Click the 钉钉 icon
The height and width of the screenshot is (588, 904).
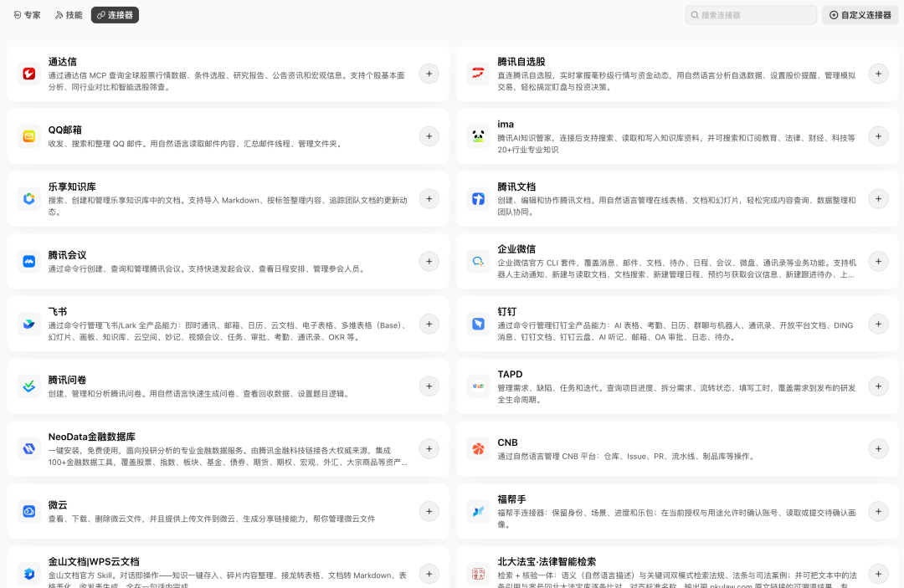478,325
